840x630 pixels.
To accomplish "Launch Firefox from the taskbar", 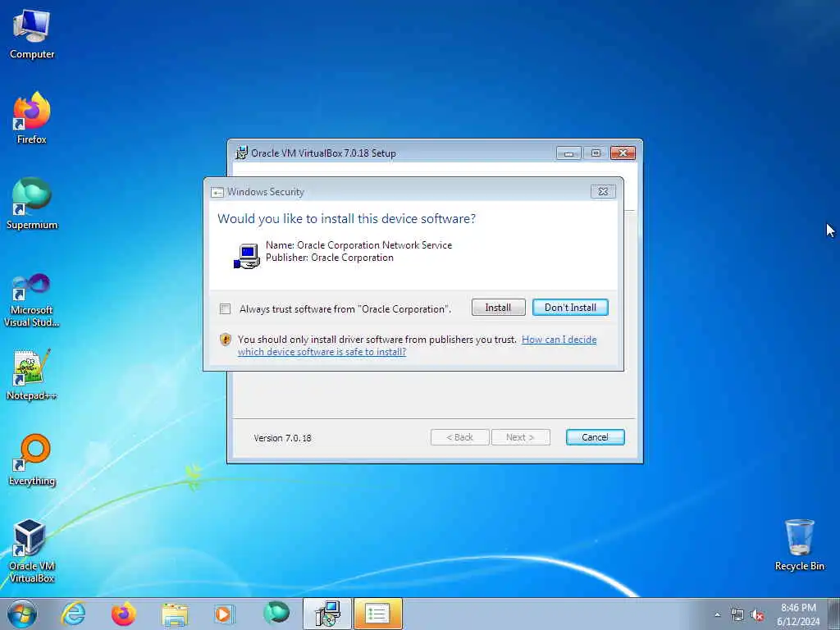I will [x=124, y=614].
